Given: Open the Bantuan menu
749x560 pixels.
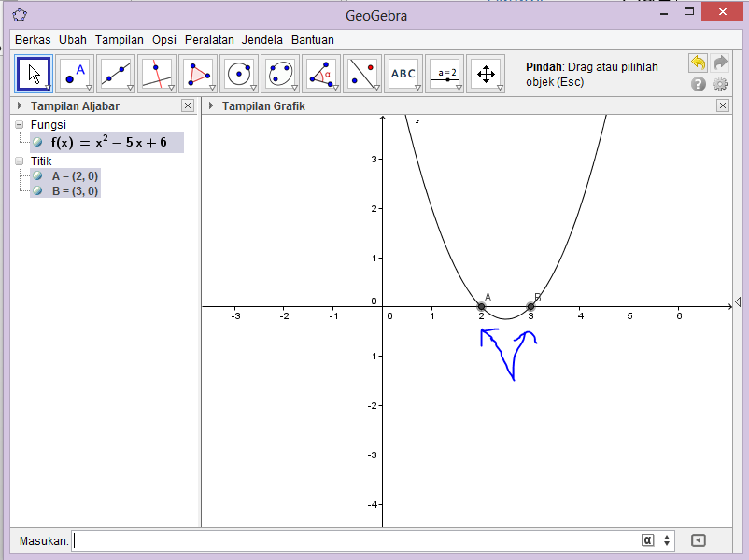Looking at the screenshot, I should click(x=313, y=39).
